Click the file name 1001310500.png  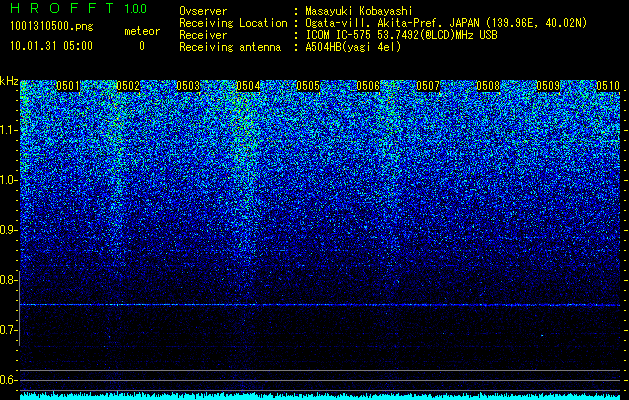52,26
